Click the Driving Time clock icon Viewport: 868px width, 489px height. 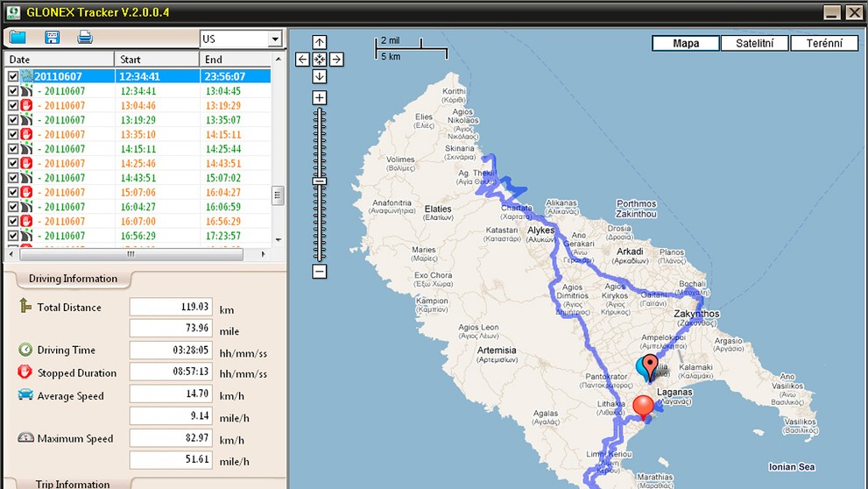pos(25,349)
